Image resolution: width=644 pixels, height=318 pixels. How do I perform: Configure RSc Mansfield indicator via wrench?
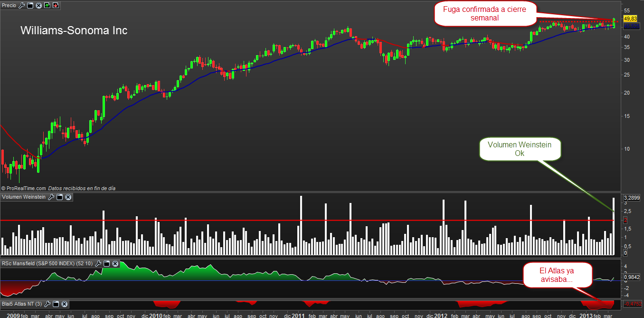click(x=98, y=263)
